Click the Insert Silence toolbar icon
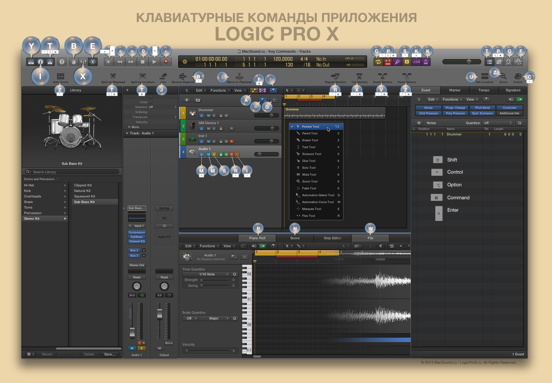This screenshot has width=552, height=383. point(407,76)
